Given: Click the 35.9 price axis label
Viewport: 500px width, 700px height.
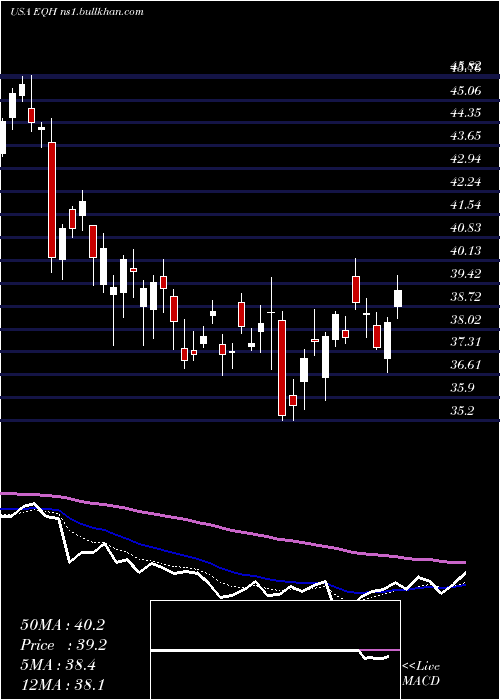Looking at the screenshot, I should (x=462, y=388).
